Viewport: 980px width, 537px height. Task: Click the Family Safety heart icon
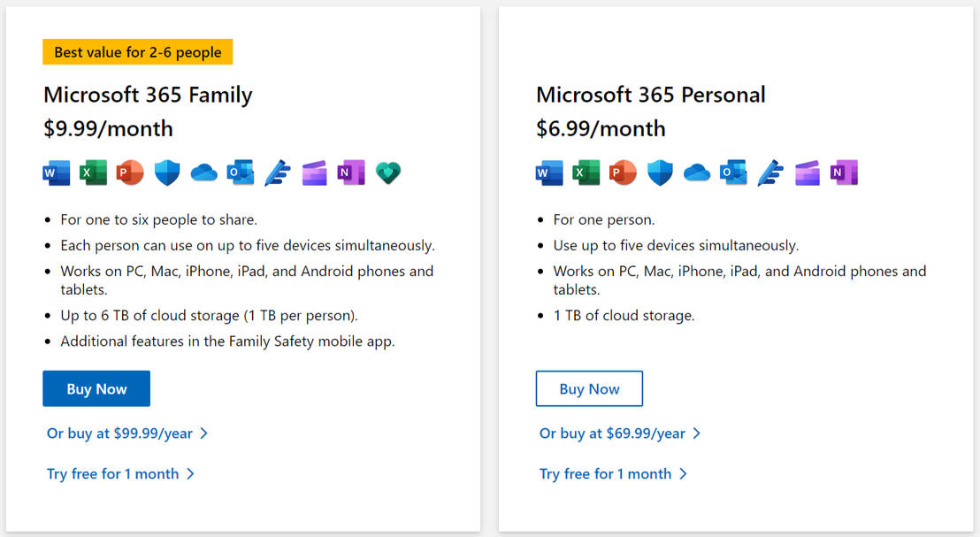[x=387, y=173]
